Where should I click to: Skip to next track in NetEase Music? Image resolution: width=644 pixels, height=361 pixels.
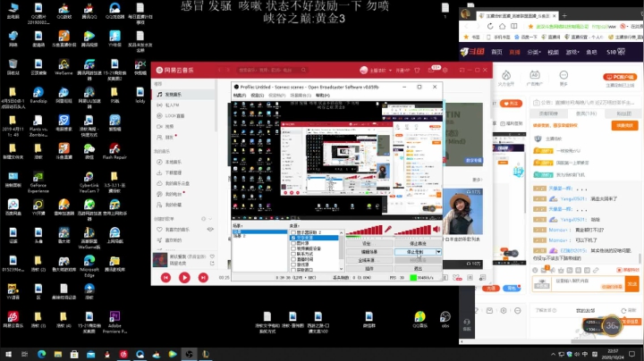[203, 278]
